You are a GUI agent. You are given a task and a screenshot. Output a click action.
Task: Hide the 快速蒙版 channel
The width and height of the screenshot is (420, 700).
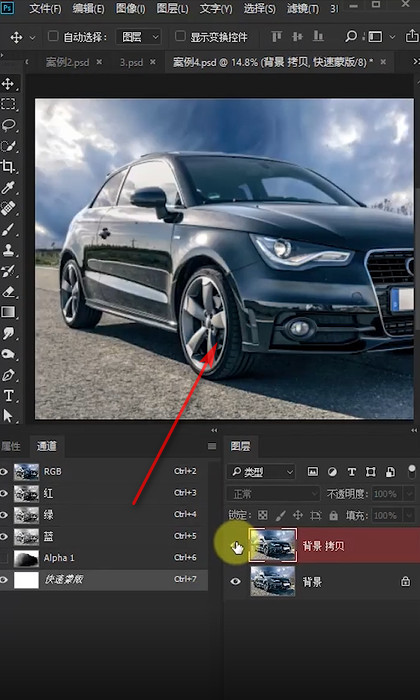coord(4,579)
